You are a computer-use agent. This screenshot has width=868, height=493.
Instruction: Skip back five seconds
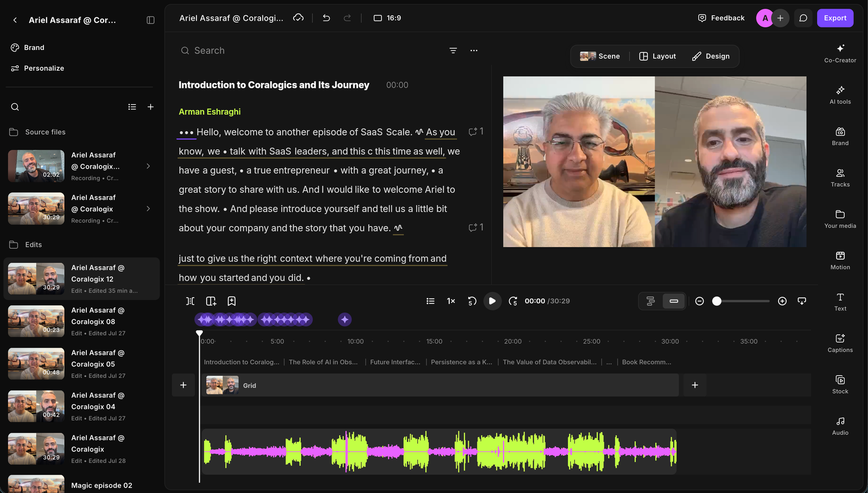click(x=472, y=301)
